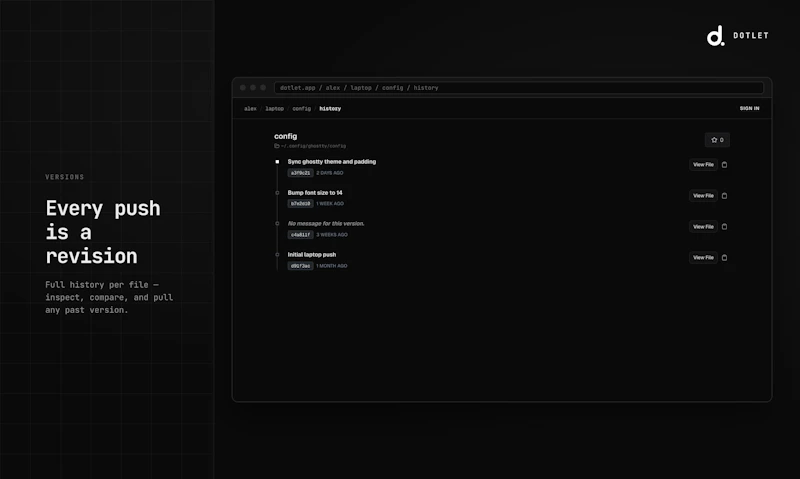The image size is (800, 479).
Task: Click the DOTLET brand name
Action: (x=751, y=36)
